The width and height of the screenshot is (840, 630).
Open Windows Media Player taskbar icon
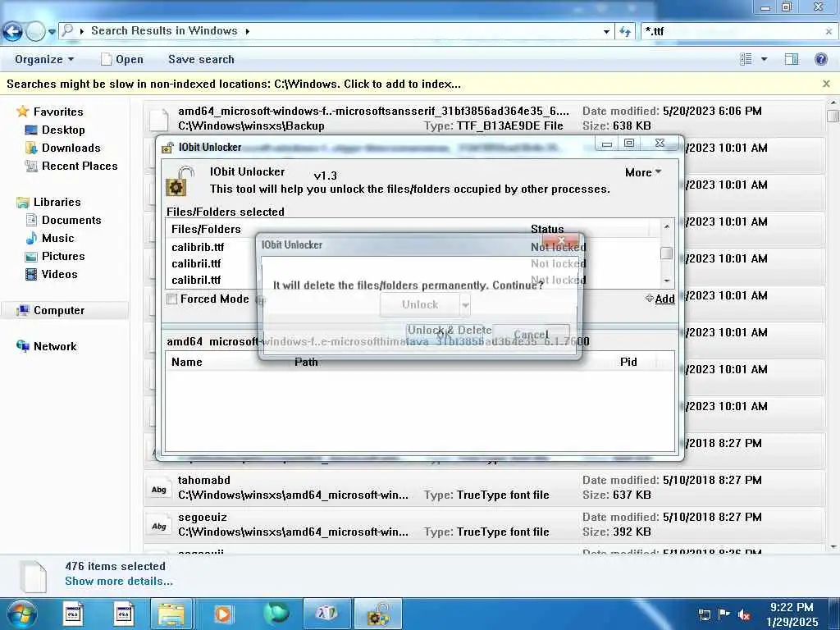[223, 614]
